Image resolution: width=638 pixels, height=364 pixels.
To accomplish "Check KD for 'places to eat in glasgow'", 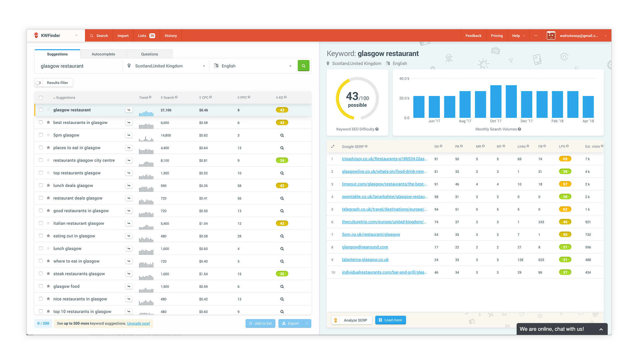I will (282, 148).
